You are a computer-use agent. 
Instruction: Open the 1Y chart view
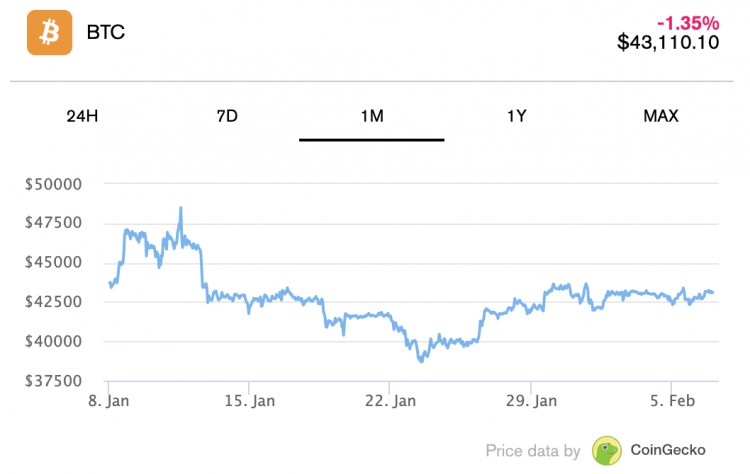coord(517,116)
